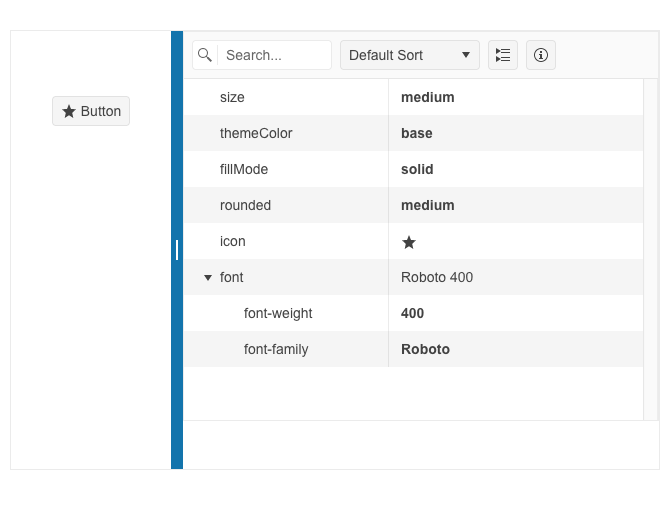
Task: Edit the size value medium
Action: [x=428, y=97]
